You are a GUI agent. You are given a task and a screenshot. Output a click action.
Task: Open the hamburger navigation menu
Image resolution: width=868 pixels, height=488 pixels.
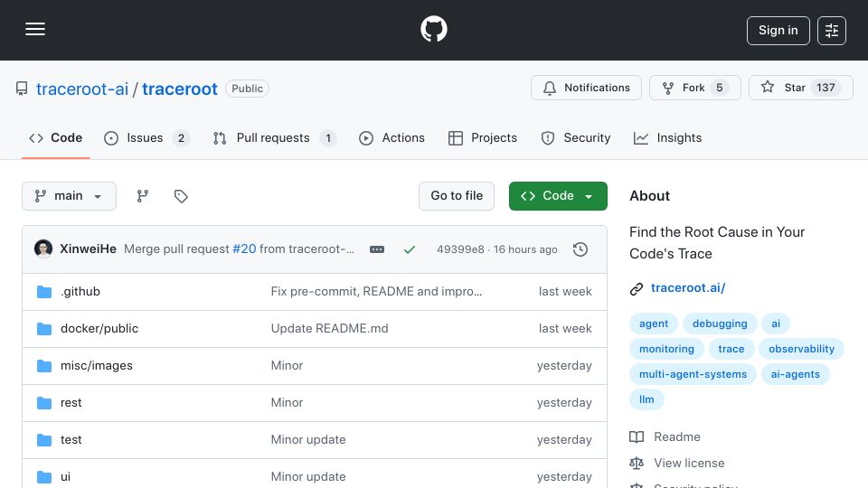[x=35, y=29]
